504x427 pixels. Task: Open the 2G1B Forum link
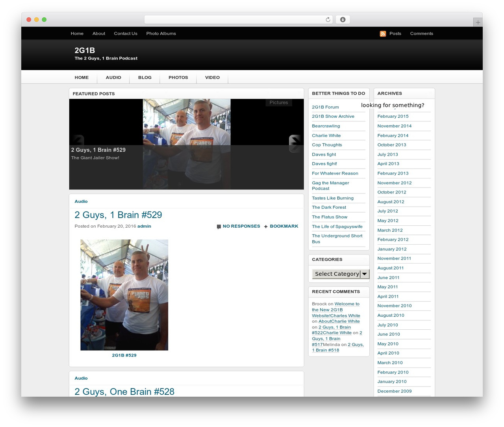(325, 107)
